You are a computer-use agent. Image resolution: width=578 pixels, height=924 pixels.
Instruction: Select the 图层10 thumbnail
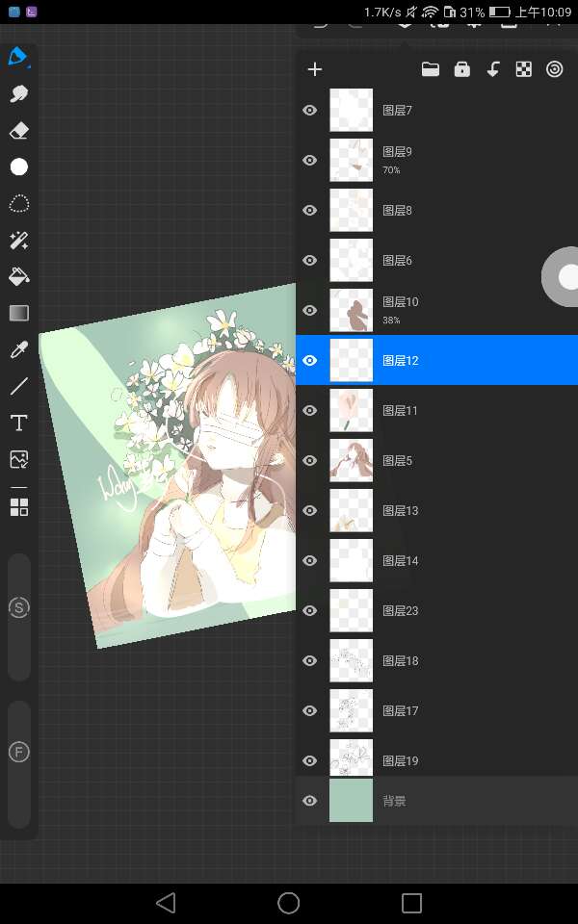pyautogui.click(x=351, y=311)
